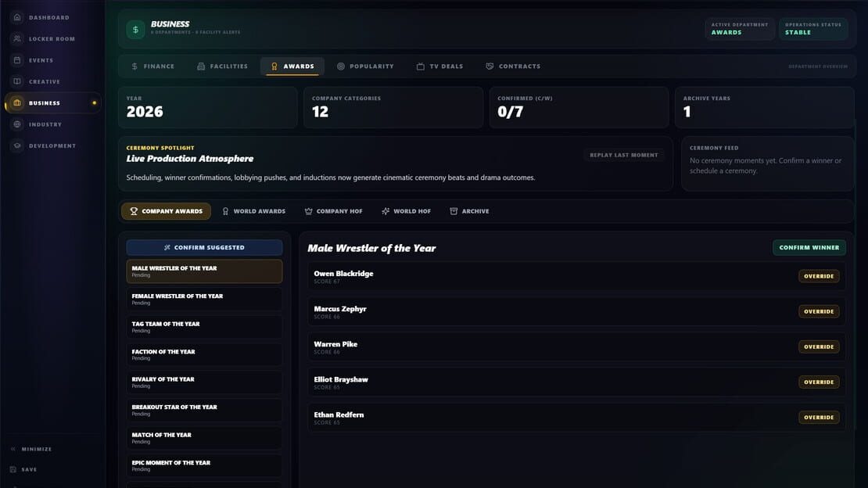
Task: Click the Save disk icon
Action: pyautogui.click(x=13, y=469)
